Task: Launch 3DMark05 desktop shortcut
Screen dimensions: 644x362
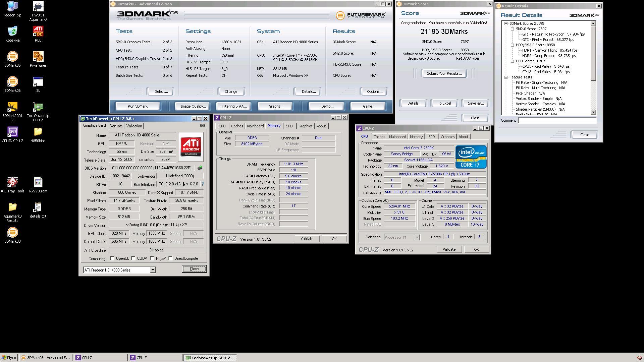Action: click(12, 59)
